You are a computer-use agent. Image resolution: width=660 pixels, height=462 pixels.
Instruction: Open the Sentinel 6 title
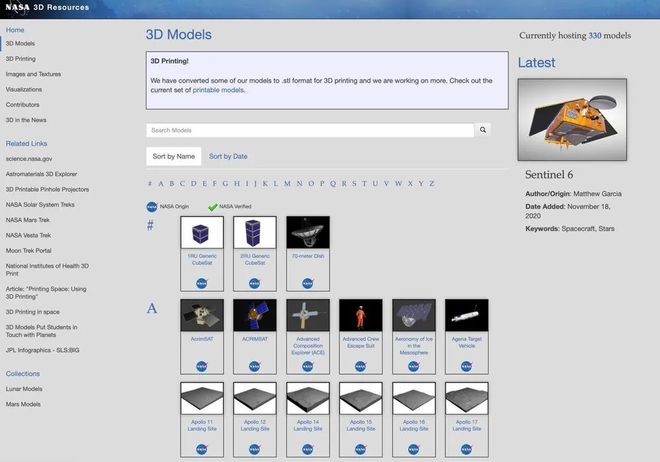[549, 175]
